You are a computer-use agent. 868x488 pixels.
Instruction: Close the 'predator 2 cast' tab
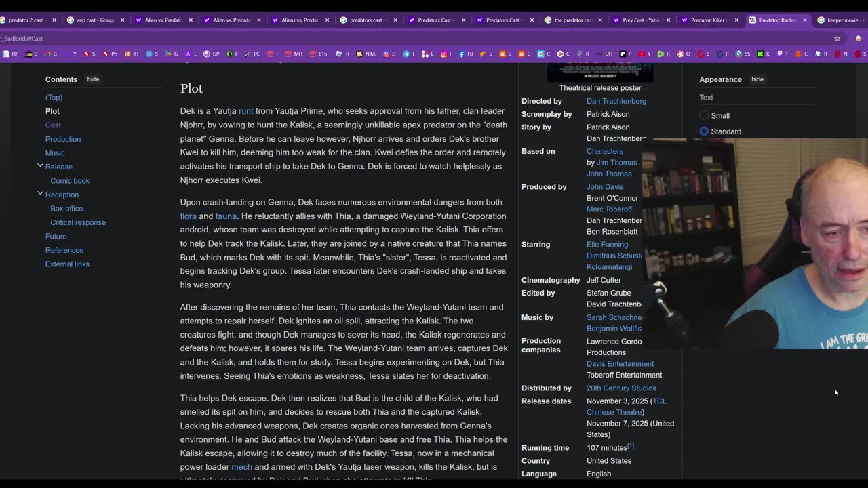click(54, 20)
